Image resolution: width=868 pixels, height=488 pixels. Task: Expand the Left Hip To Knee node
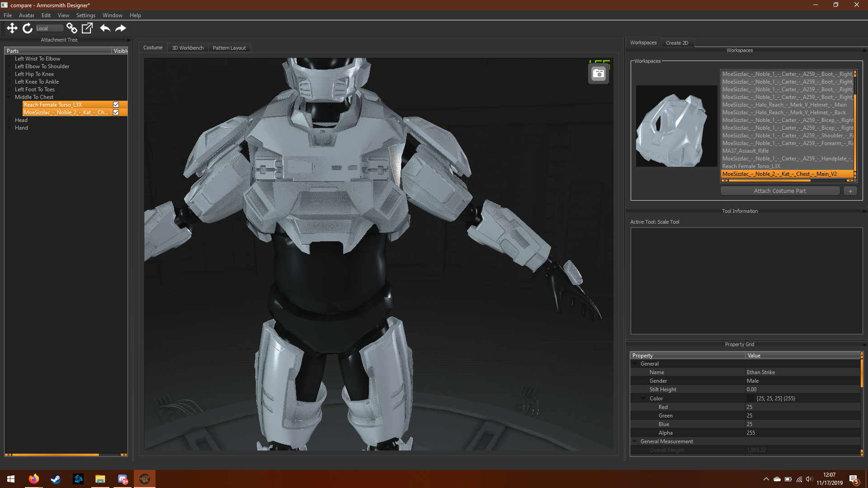click(9, 74)
